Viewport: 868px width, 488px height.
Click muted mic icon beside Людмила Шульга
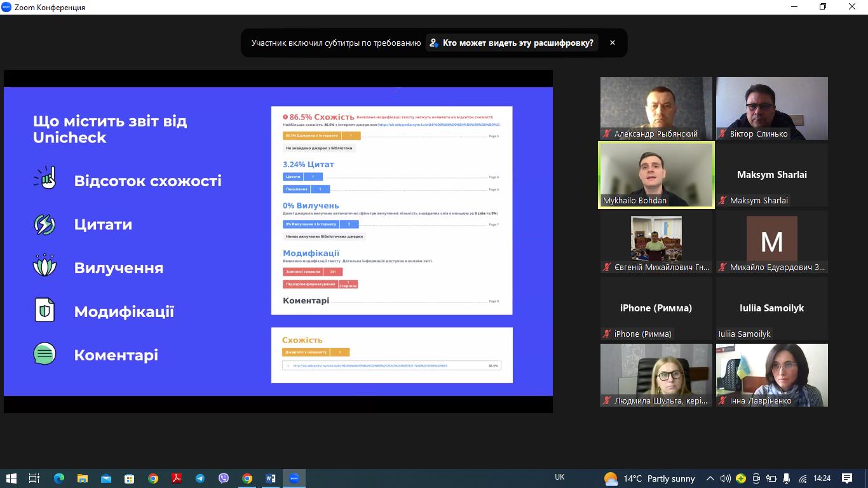coord(607,401)
